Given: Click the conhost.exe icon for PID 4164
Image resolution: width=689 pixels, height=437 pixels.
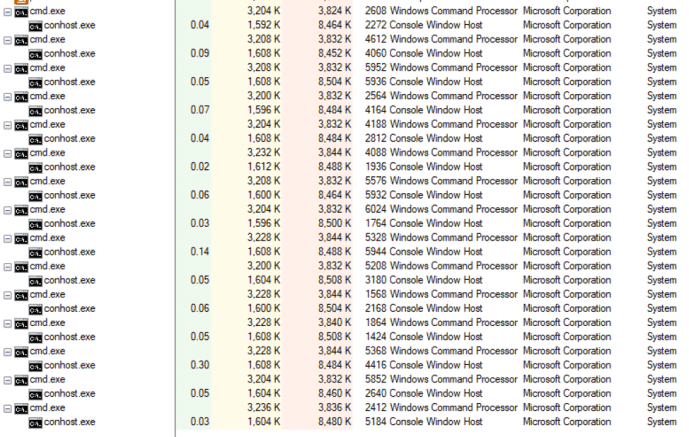Looking at the screenshot, I should (x=35, y=110).
